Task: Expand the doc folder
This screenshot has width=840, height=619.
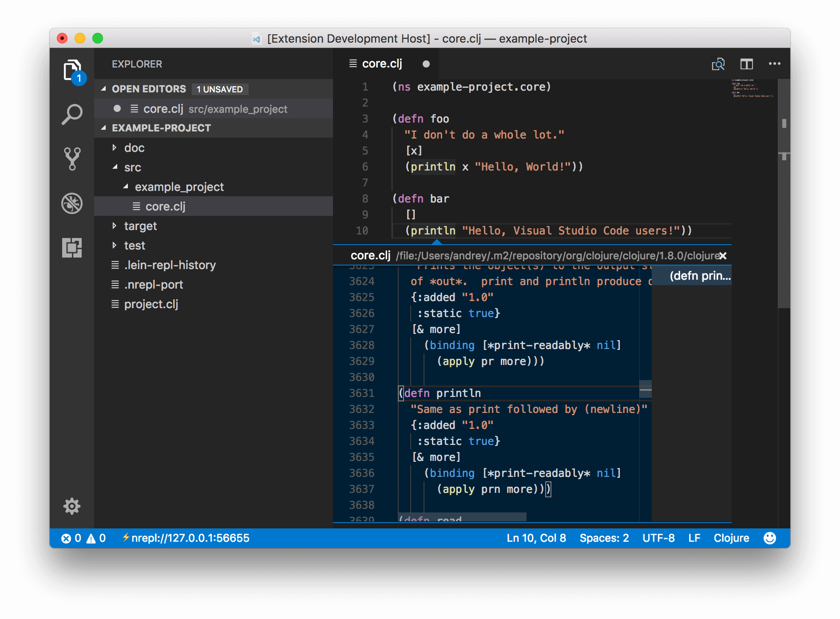Action: point(115,147)
